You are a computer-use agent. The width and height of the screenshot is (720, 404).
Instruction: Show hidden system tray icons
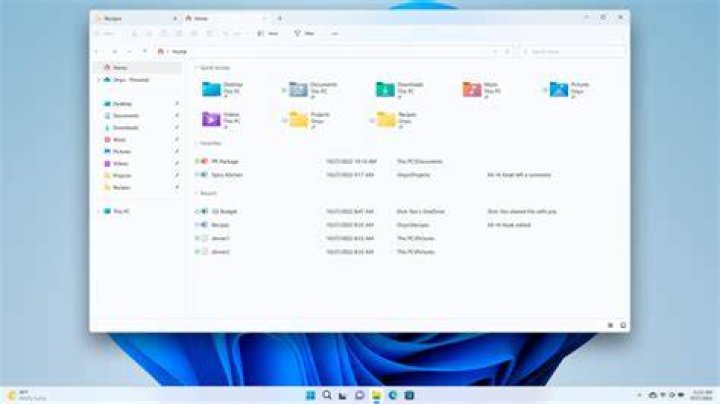(x=639, y=395)
